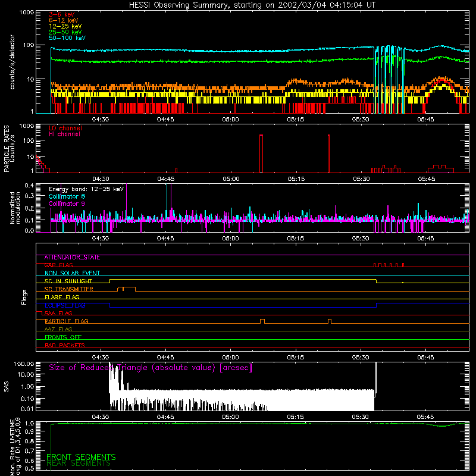Click the first PARTICLE_FLAG pulse after 05:00
The height and width of the screenshot is (476, 476).
coord(262,321)
